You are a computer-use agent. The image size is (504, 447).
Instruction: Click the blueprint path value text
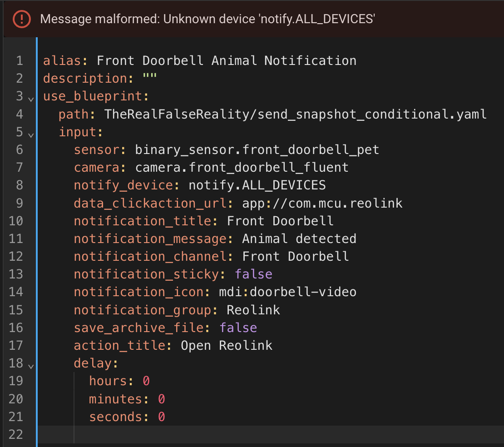(x=295, y=114)
